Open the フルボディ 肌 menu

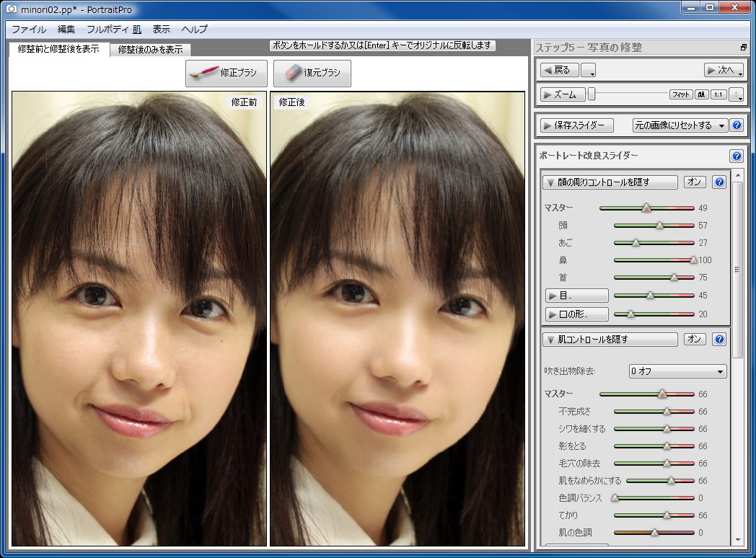pyautogui.click(x=114, y=30)
